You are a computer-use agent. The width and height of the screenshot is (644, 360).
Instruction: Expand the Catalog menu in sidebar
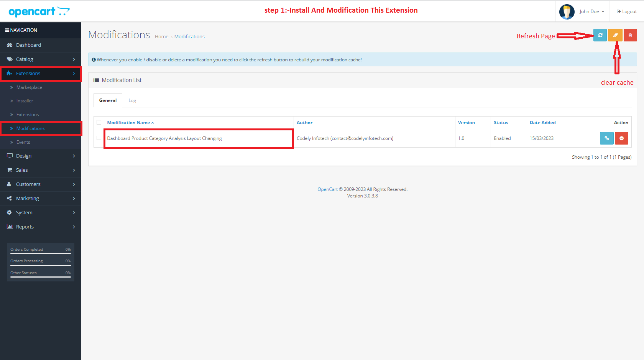tap(41, 59)
